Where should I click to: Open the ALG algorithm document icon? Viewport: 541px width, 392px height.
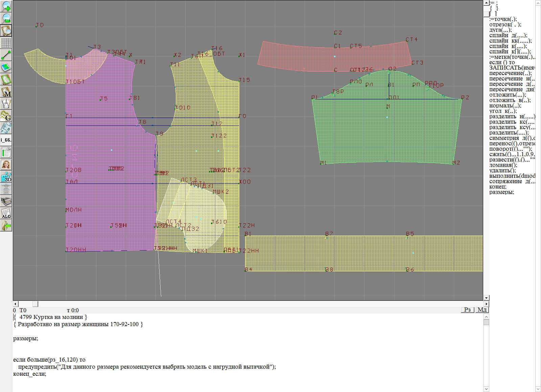coord(6,213)
